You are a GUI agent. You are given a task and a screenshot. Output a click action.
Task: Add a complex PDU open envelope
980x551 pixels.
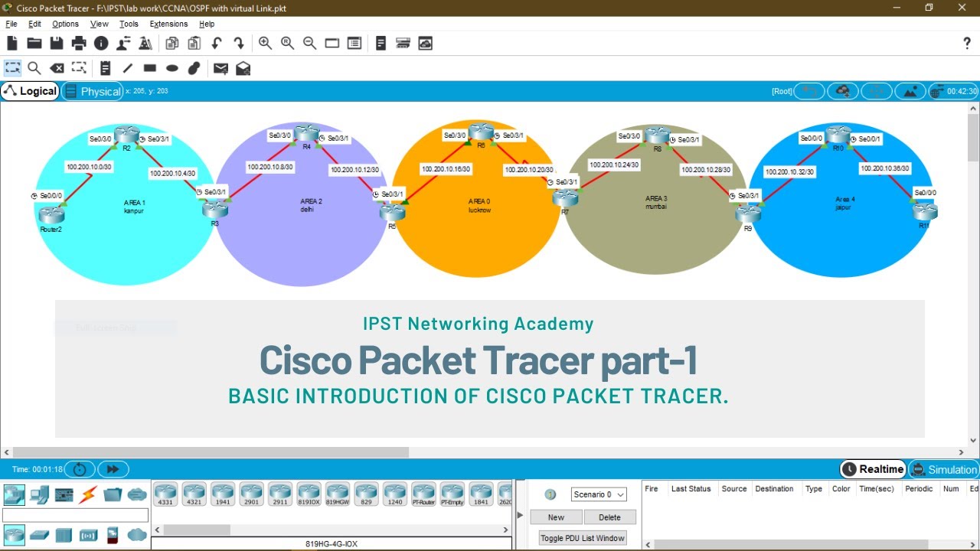pyautogui.click(x=243, y=68)
